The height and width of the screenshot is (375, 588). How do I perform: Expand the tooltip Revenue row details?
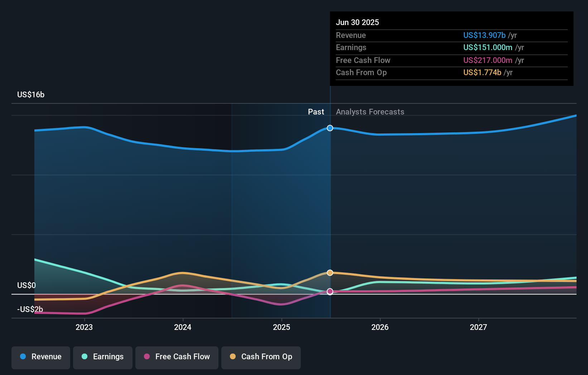click(x=351, y=35)
